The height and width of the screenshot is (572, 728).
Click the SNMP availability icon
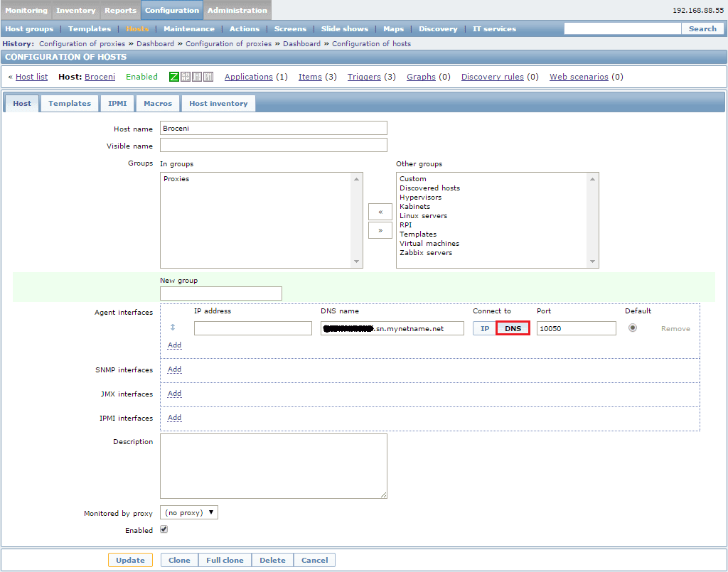click(186, 77)
